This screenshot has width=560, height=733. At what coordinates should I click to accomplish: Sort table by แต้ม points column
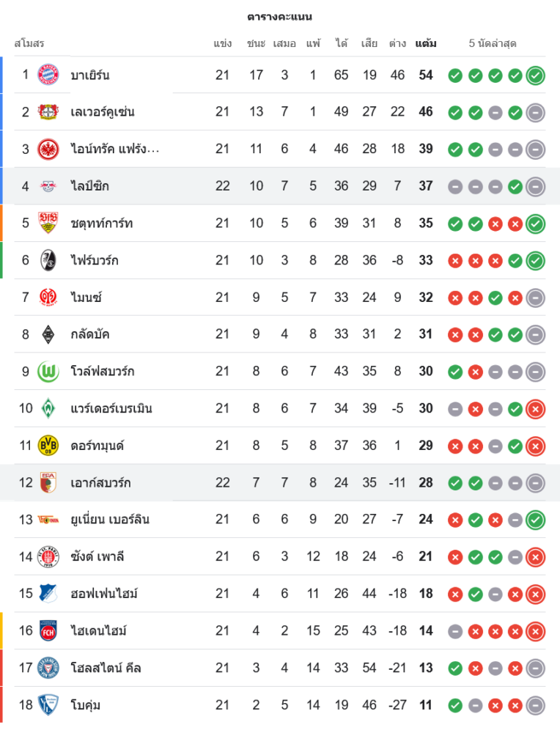(426, 43)
